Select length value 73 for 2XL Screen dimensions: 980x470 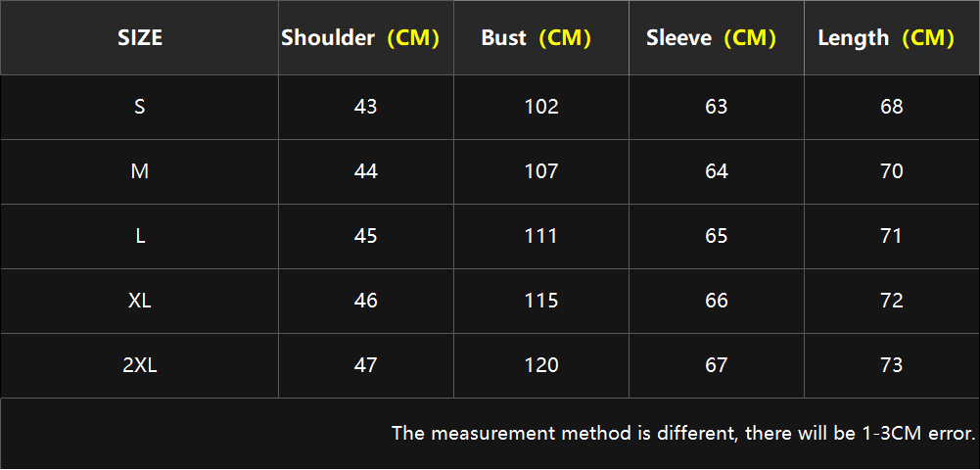pos(892,365)
